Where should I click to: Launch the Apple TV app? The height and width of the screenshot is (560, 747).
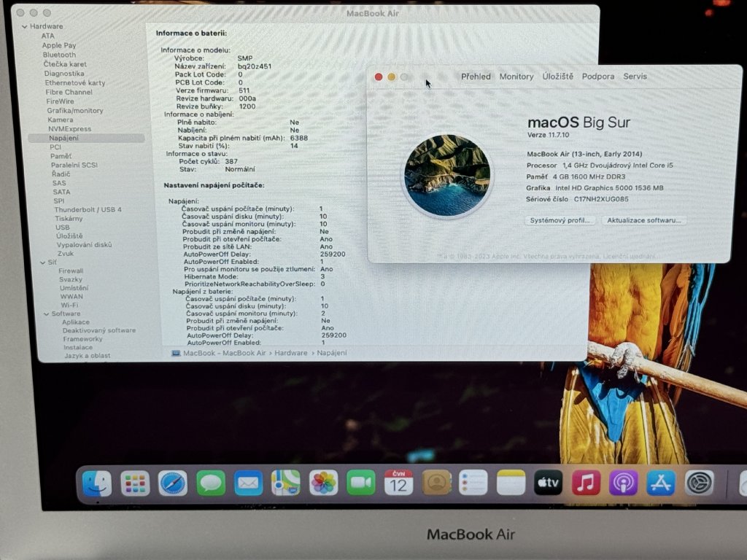(549, 483)
